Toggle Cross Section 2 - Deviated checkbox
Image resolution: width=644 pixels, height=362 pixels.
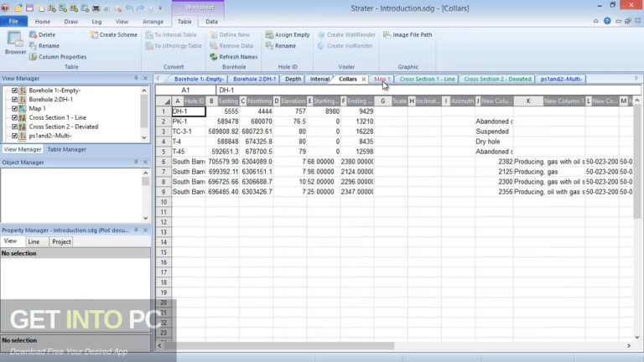point(14,127)
